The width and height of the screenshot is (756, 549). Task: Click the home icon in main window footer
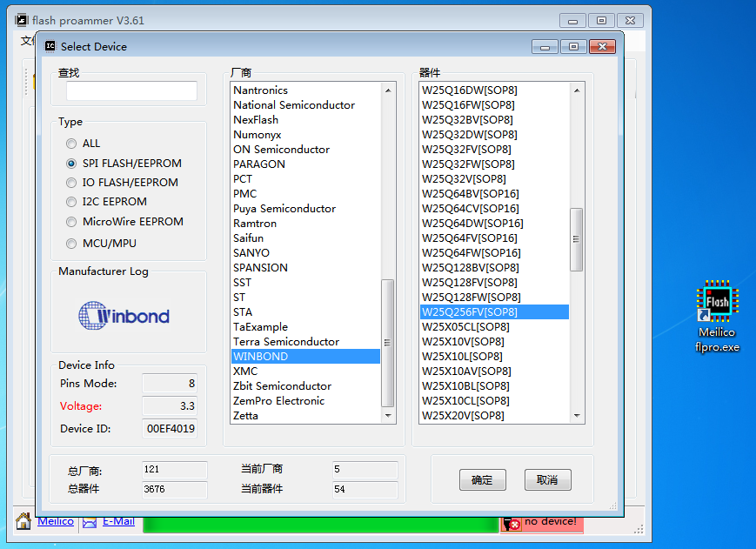(23, 521)
